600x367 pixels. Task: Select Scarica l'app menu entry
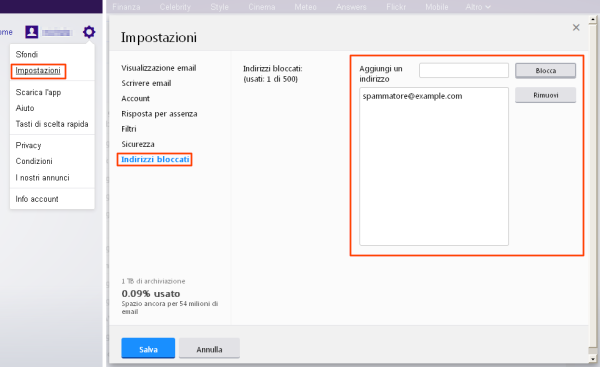38,93
